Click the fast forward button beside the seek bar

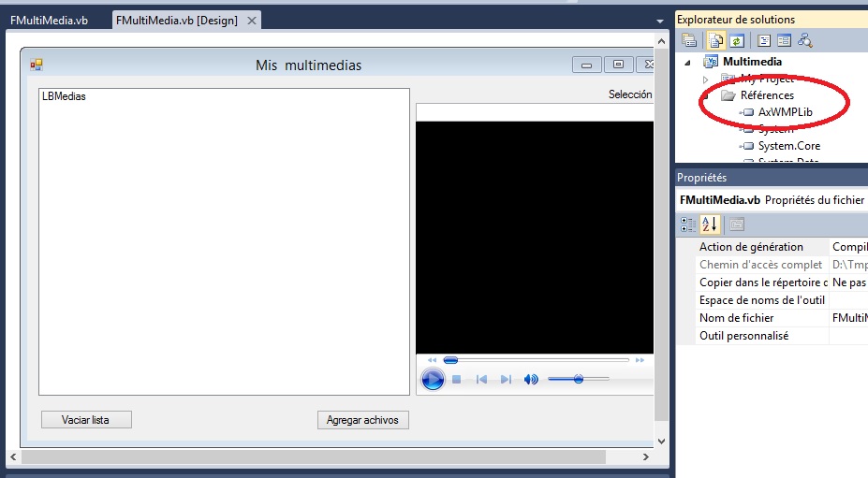point(640,360)
